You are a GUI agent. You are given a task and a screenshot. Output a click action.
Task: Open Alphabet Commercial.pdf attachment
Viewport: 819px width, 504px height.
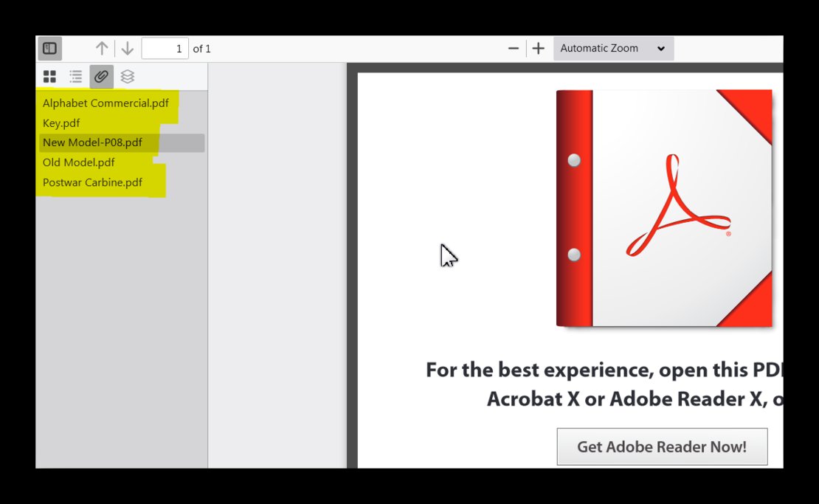coord(106,103)
